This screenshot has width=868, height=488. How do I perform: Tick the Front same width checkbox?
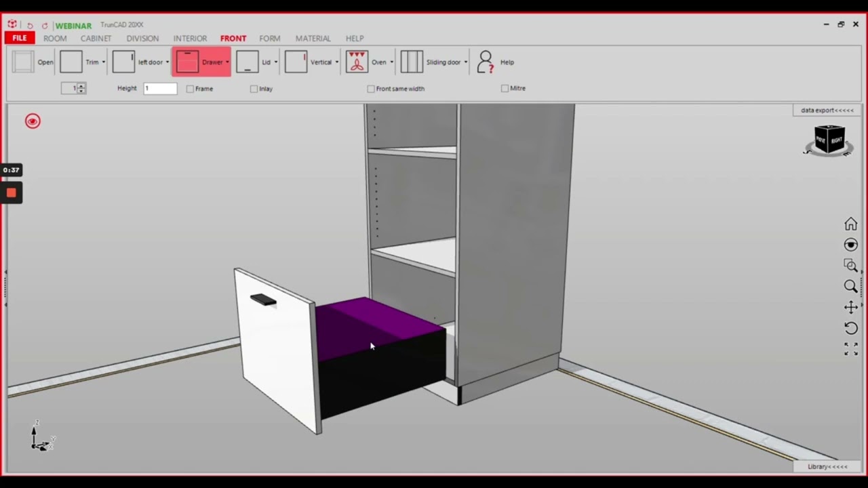(371, 89)
